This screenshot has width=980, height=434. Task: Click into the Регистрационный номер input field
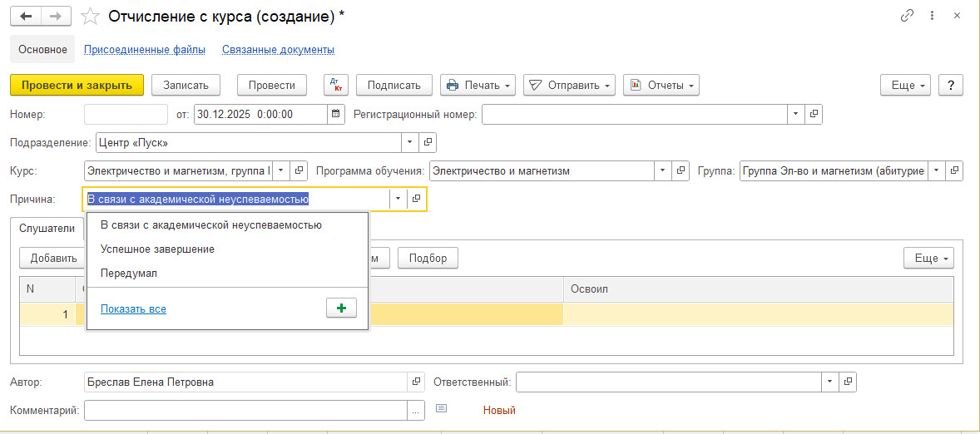point(634,114)
